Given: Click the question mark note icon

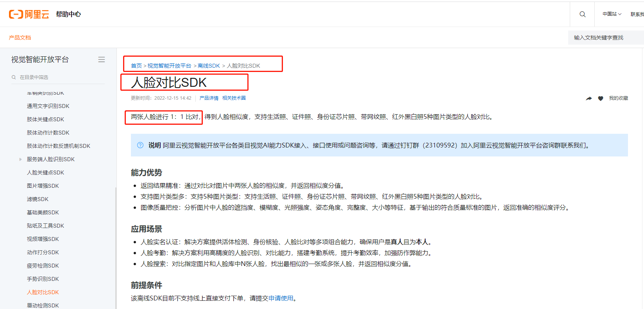Looking at the screenshot, I should 140,145.
